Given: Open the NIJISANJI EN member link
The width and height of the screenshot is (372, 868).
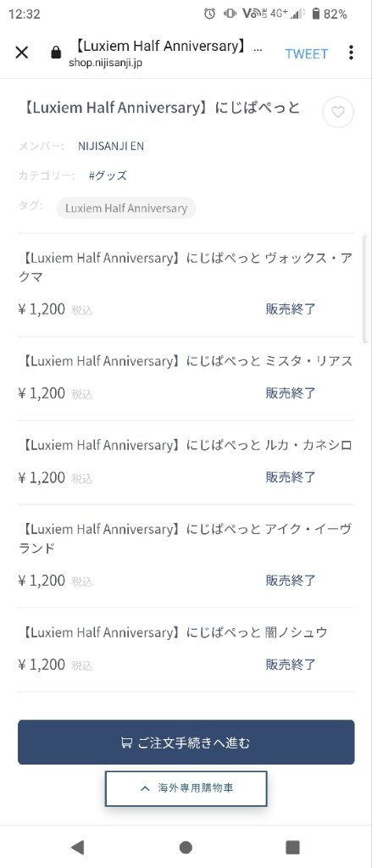Looking at the screenshot, I should [x=111, y=146].
